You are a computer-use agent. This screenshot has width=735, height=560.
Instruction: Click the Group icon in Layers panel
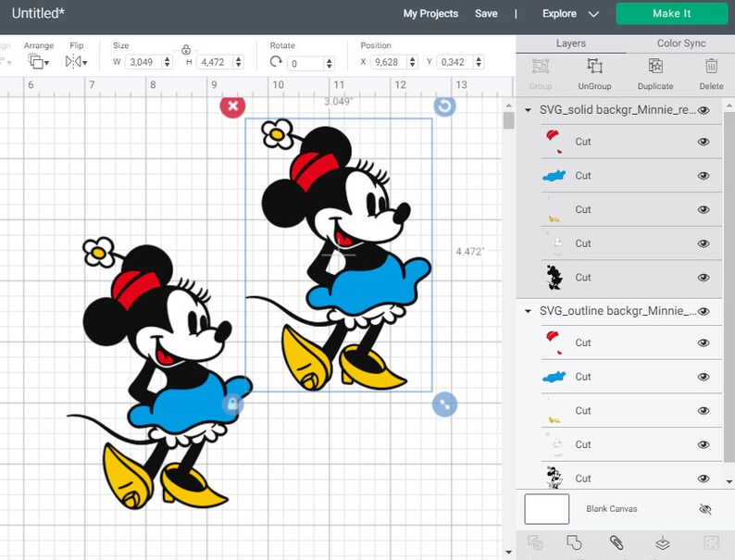click(x=541, y=66)
